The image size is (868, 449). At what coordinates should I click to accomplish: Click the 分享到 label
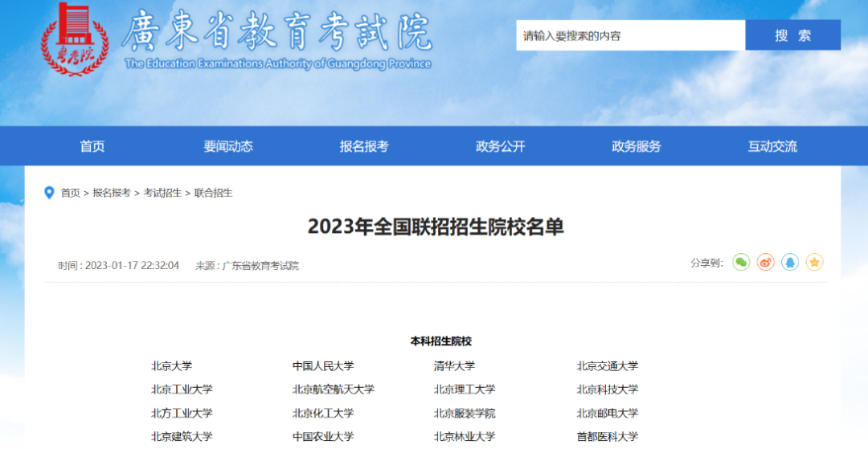click(x=707, y=263)
